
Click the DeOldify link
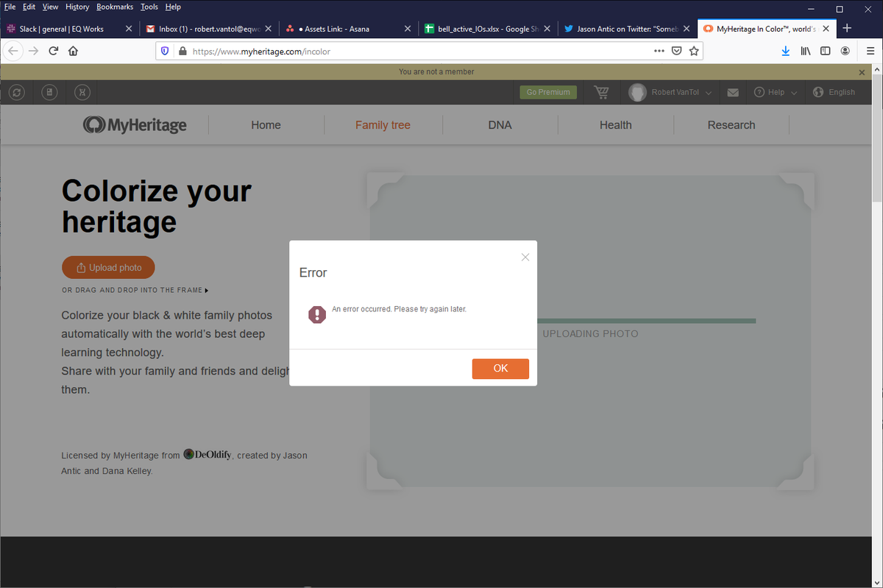click(x=208, y=455)
